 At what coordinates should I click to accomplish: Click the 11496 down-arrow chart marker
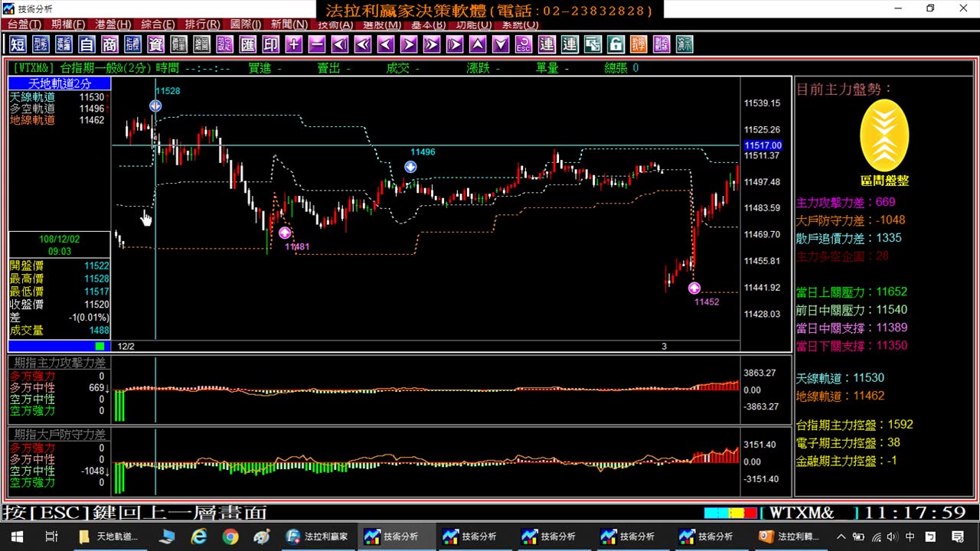pyautogui.click(x=410, y=167)
